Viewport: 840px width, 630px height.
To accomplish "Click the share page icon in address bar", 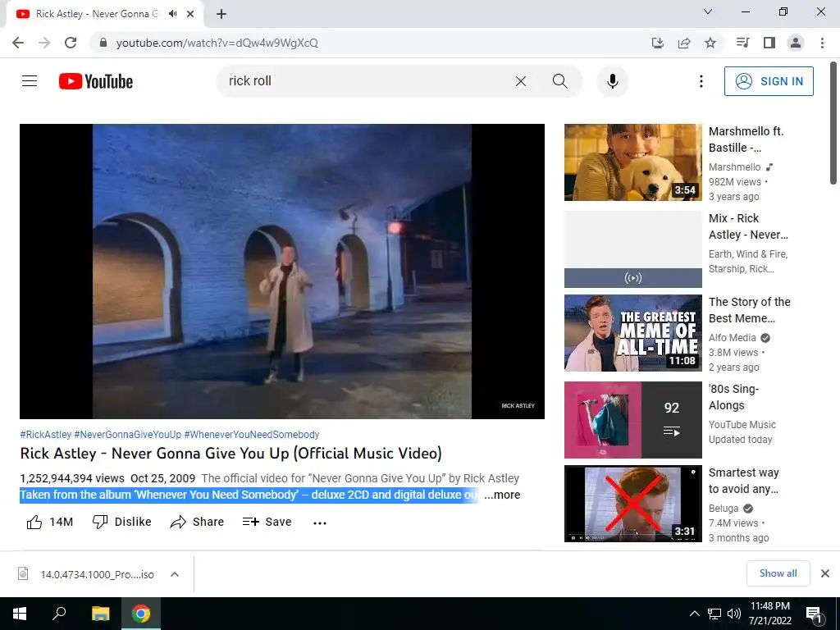I will pyautogui.click(x=684, y=43).
